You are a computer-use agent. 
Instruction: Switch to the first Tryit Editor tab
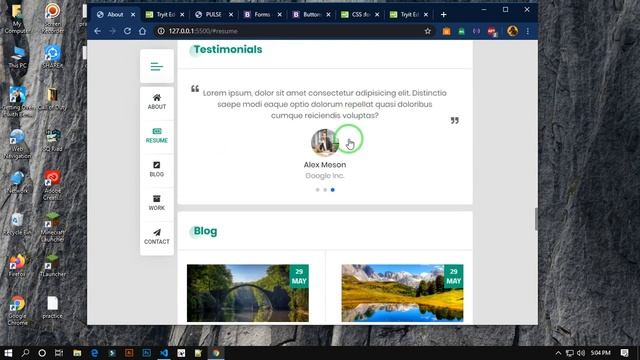pos(165,14)
